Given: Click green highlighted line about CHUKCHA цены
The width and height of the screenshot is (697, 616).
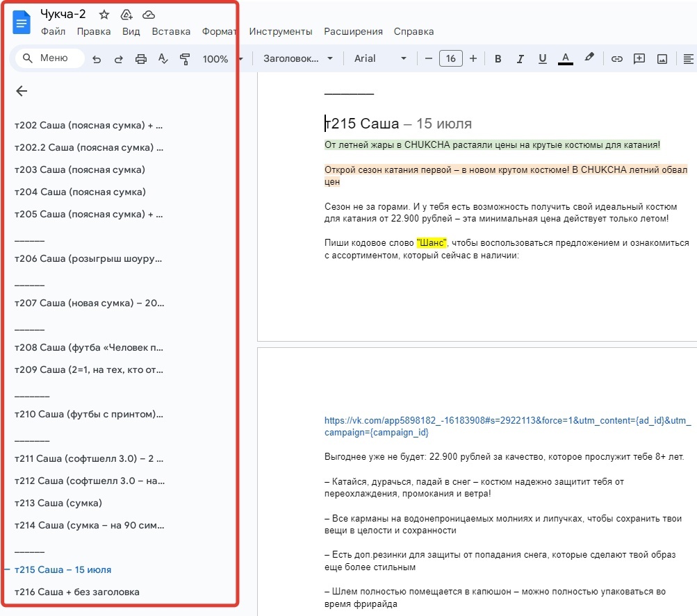Looking at the screenshot, I should [x=492, y=144].
